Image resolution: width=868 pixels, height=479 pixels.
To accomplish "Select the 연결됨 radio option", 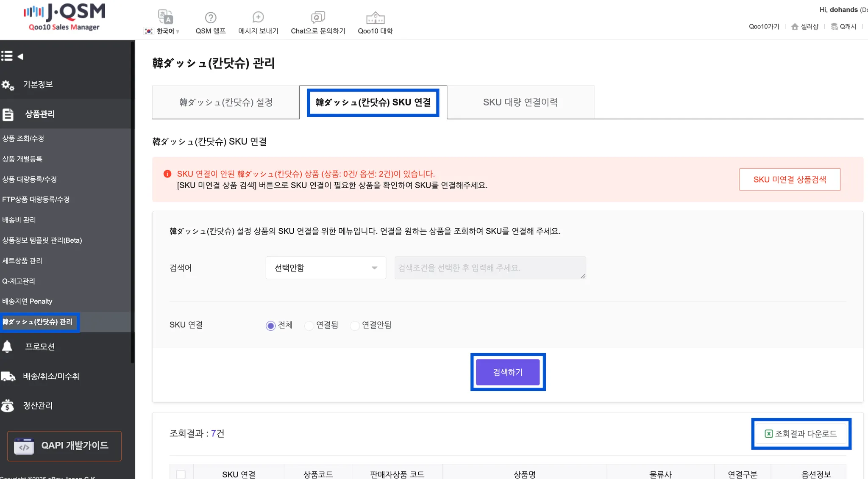I will click(x=309, y=326).
